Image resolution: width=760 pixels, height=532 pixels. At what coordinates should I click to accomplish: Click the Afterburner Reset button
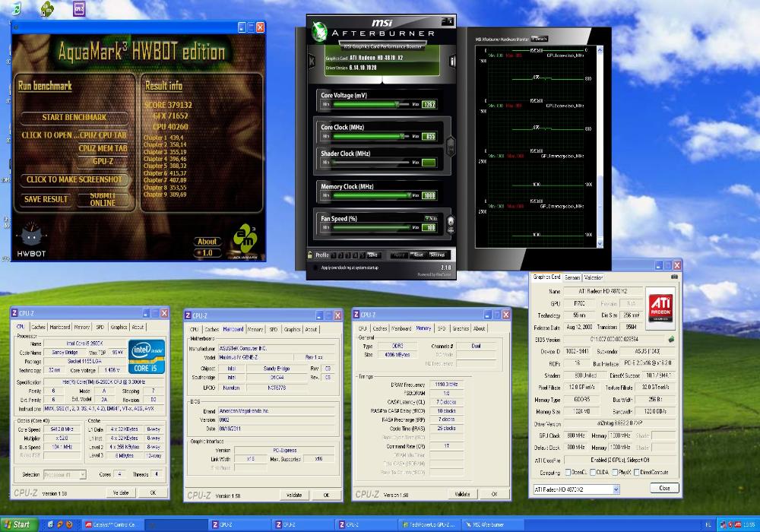click(418, 255)
